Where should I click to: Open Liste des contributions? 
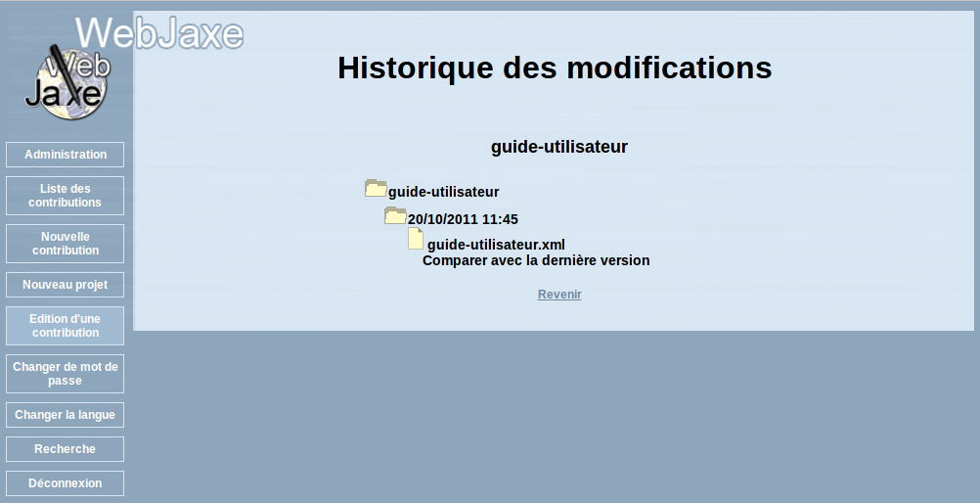tap(66, 196)
